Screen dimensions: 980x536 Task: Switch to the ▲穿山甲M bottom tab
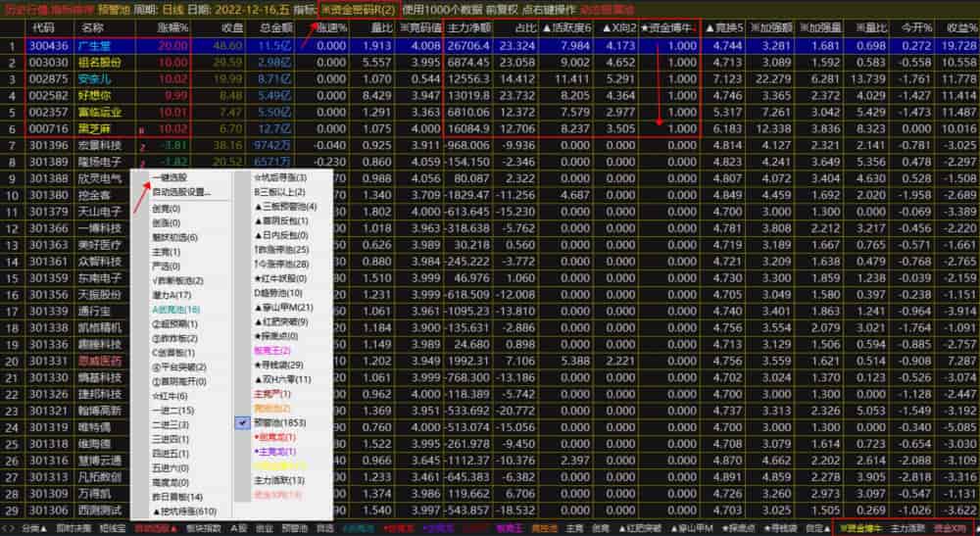pyautogui.click(x=691, y=528)
